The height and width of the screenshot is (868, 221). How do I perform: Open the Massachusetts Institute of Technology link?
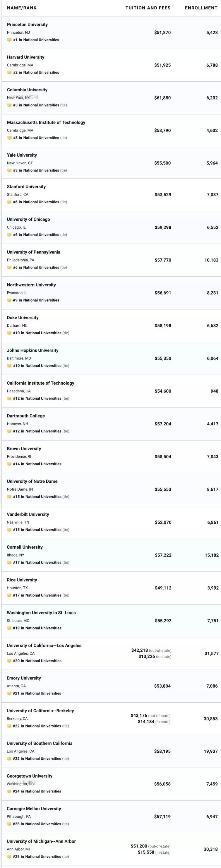46,123
